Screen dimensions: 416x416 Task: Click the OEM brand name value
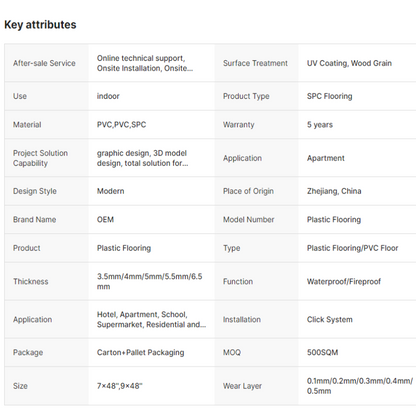[105, 219]
